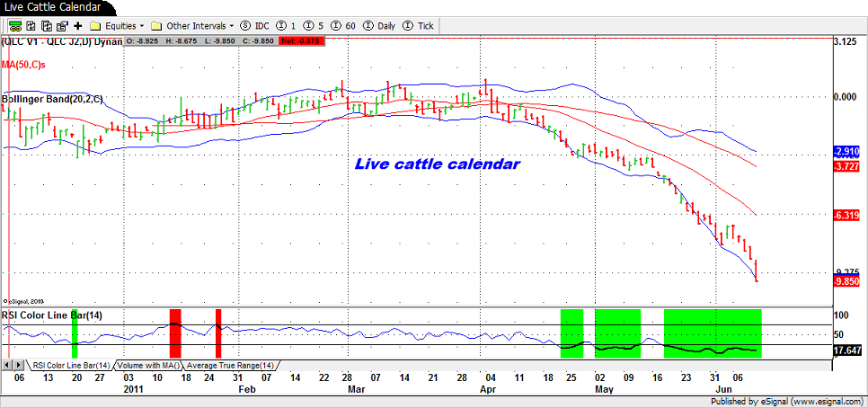This screenshot has width=868, height=408.
Task: Switch to the Average True Range(14) tab
Action: click(x=231, y=366)
